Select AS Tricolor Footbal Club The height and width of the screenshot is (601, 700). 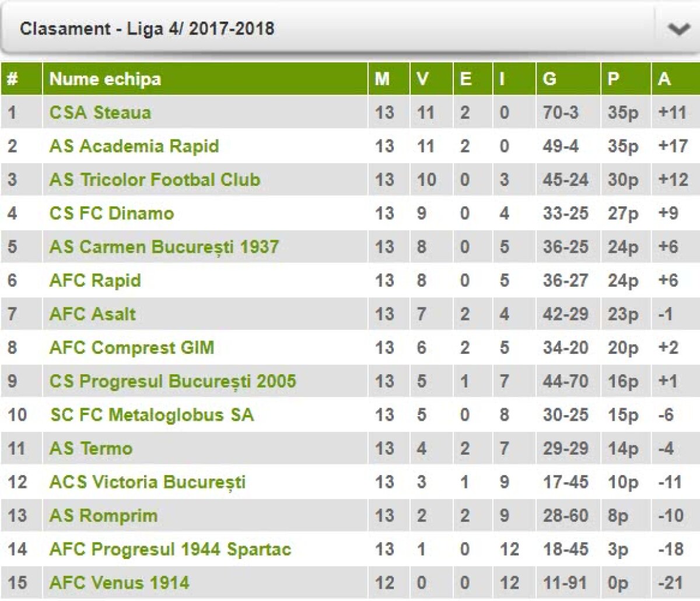coord(155,180)
